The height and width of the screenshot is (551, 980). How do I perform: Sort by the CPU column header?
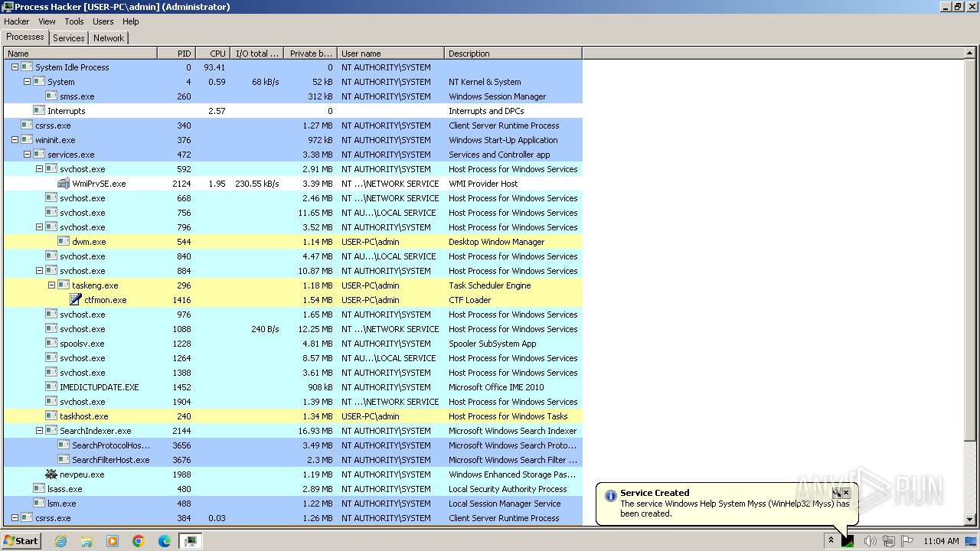[213, 54]
